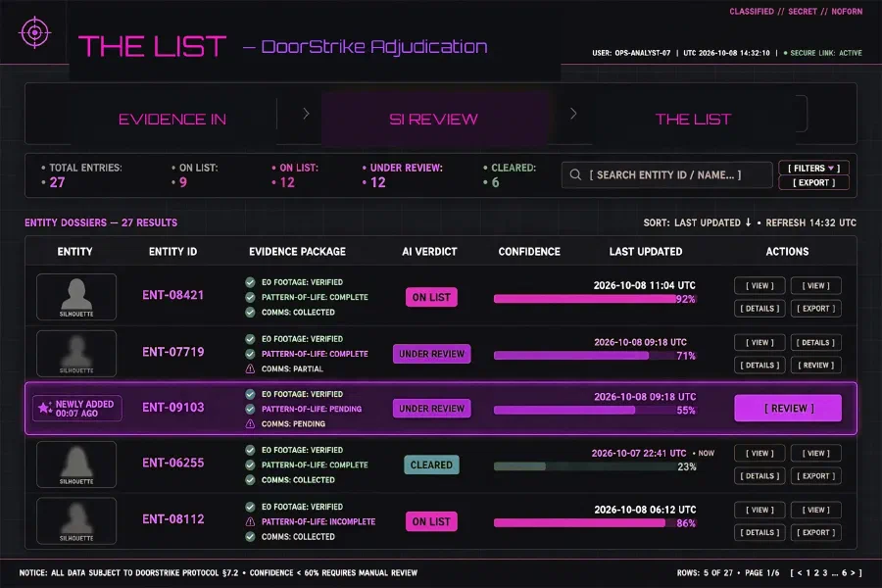Image resolution: width=882 pixels, height=588 pixels.
Task: Sort by the ENTITY ID column header
Action: [x=172, y=252]
